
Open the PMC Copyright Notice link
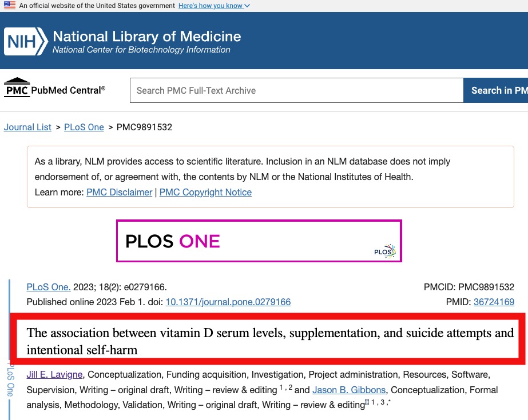[205, 192]
